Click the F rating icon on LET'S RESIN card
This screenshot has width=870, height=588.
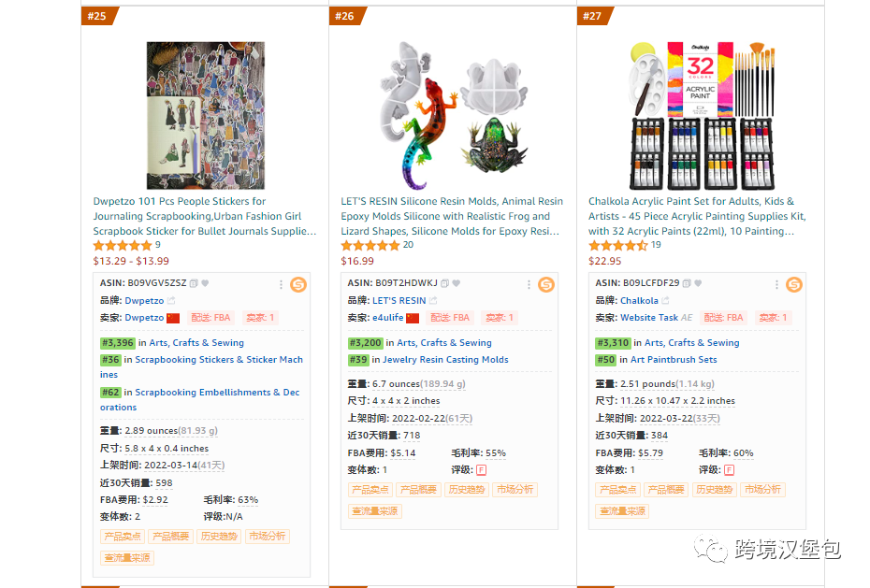click(x=481, y=470)
